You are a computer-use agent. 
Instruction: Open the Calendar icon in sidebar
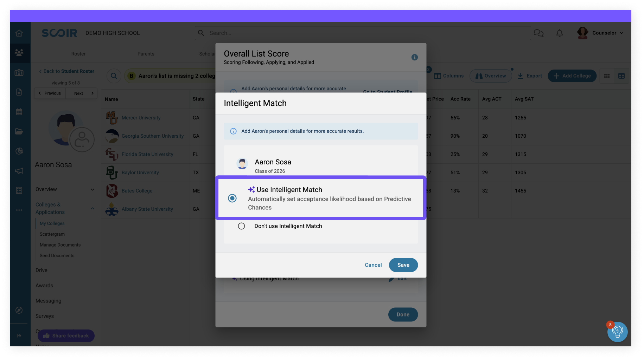19,112
